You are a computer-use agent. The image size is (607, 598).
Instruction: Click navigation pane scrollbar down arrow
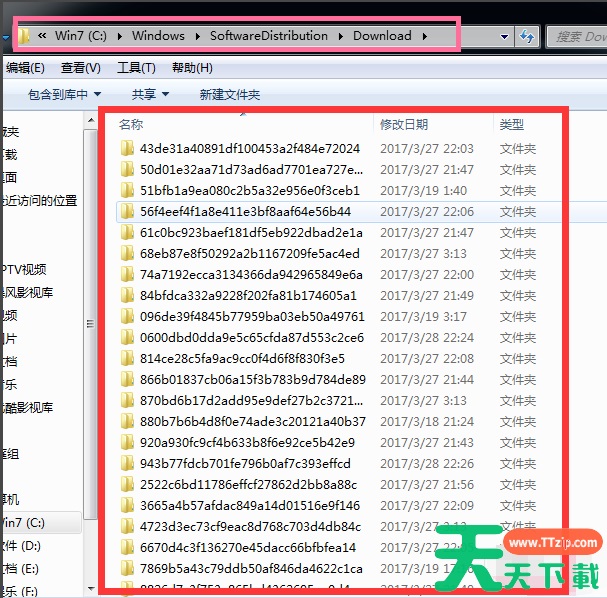click(91, 589)
